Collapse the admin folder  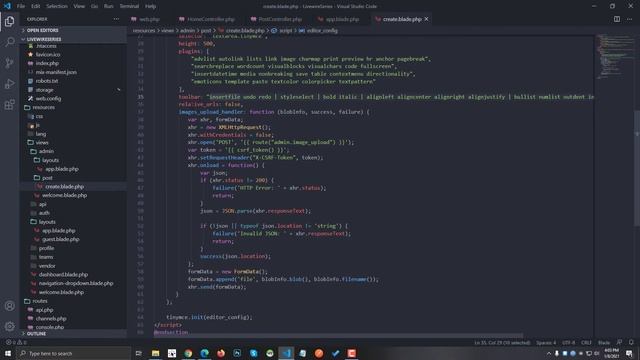pyautogui.click(x=46, y=151)
